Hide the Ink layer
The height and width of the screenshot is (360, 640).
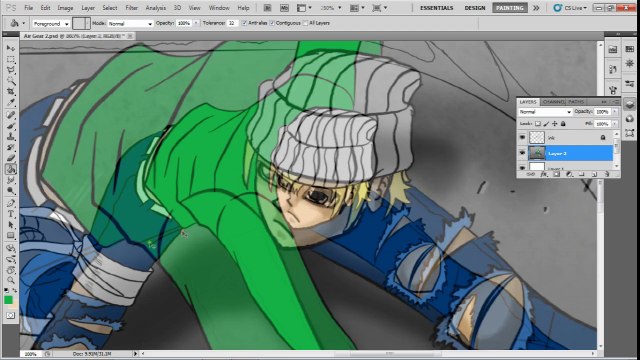(522, 138)
